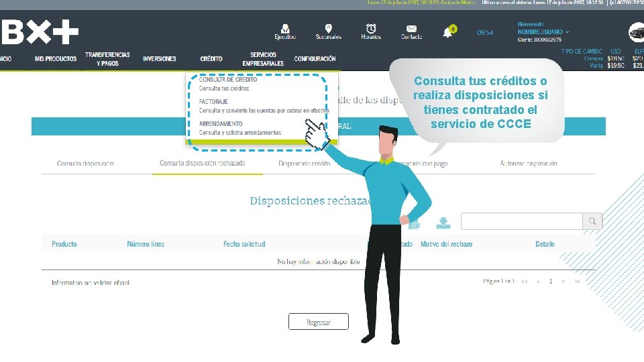Open CONFIGURACIÓN menu
Screen dimensions: 644x362
(x=315, y=59)
